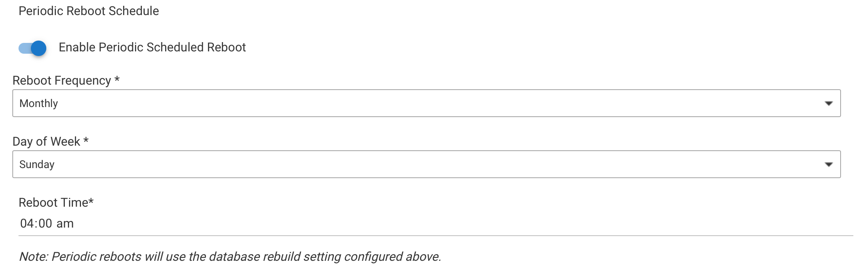868x272 pixels.
Task: Click the note about database rebuild setting
Action: coord(230,257)
